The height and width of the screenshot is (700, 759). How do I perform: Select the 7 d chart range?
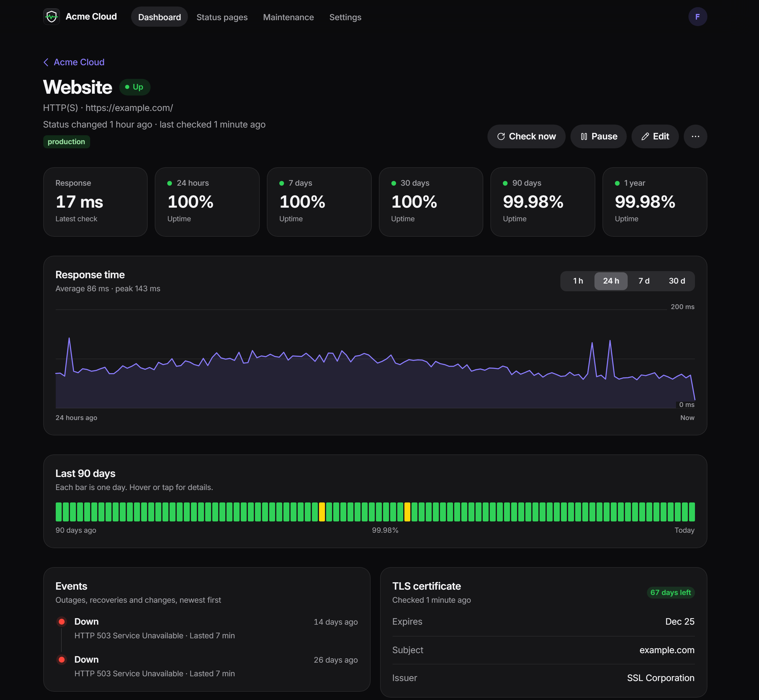[x=644, y=281]
